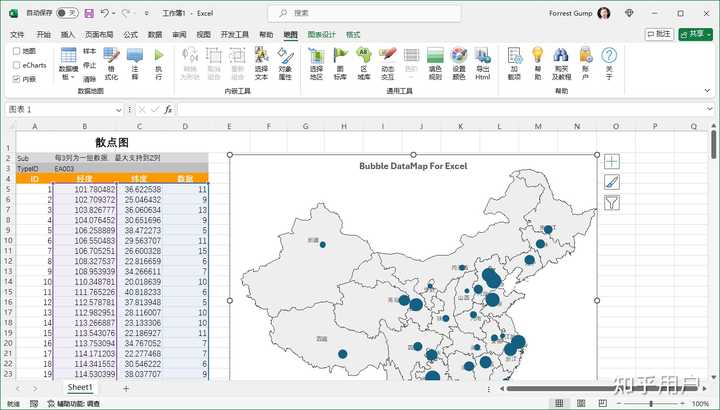Viewport: 720px width, 410px height.
Task: Click the vertical scrollbar thumb
Action: [714, 144]
